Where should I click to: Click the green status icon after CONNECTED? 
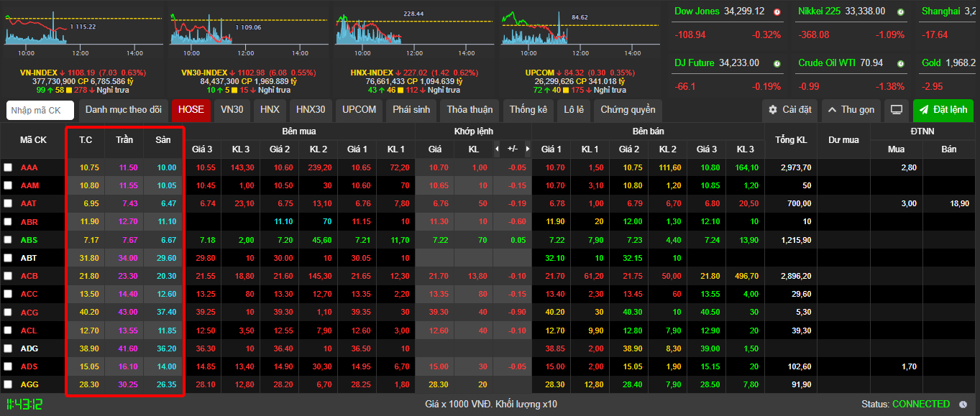click(964, 404)
